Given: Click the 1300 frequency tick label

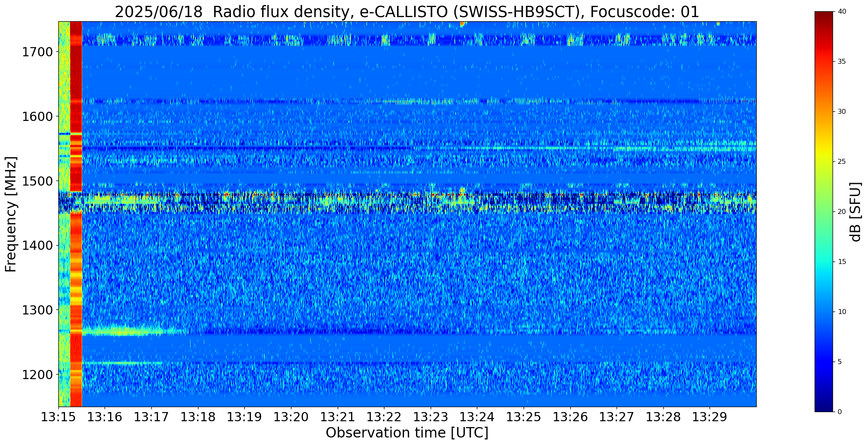Looking at the screenshot, I should pos(37,310).
